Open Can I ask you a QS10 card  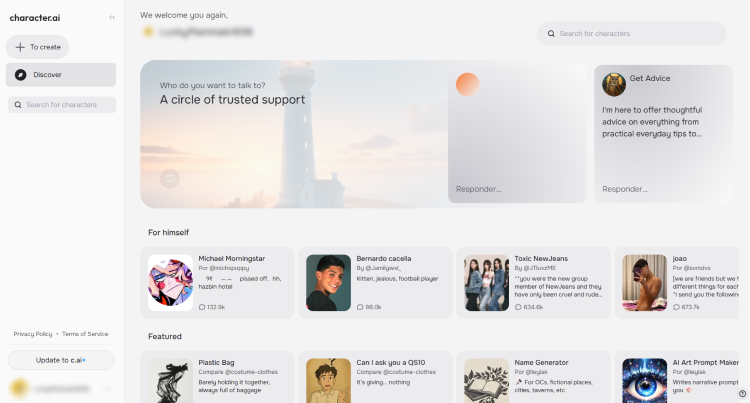(375, 377)
